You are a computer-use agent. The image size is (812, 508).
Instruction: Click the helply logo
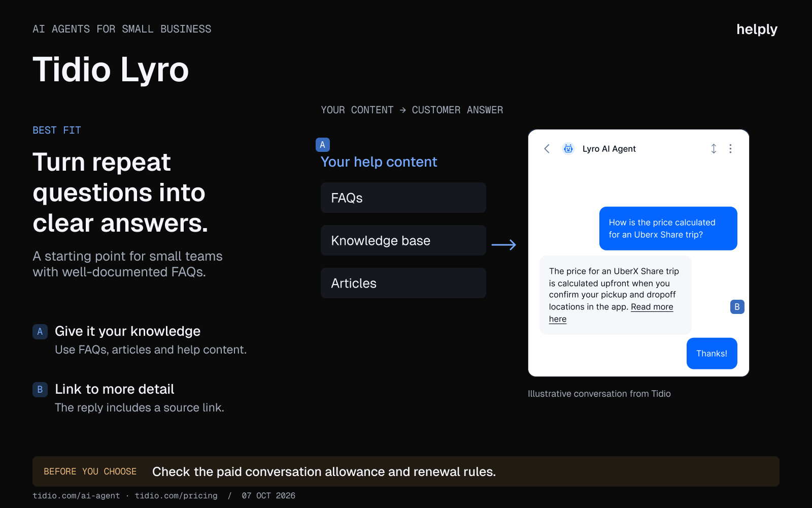click(x=757, y=29)
